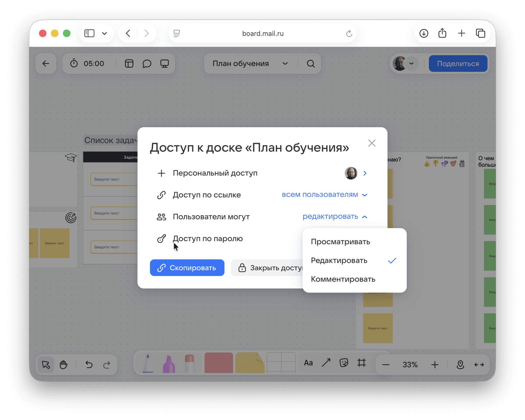This screenshot has height=420, width=525.
Task: Select the frame grid tool
Action: (x=361, y=363)
